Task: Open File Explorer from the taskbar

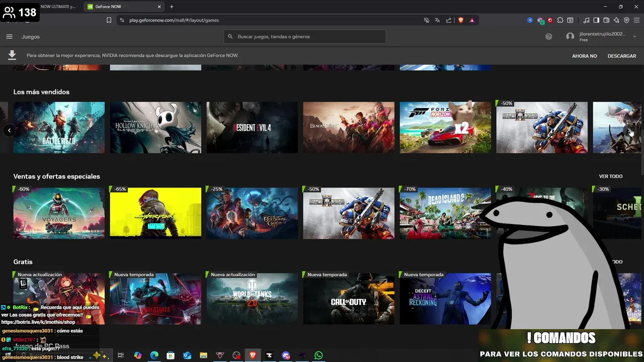Action: click(x=203, y=355)
